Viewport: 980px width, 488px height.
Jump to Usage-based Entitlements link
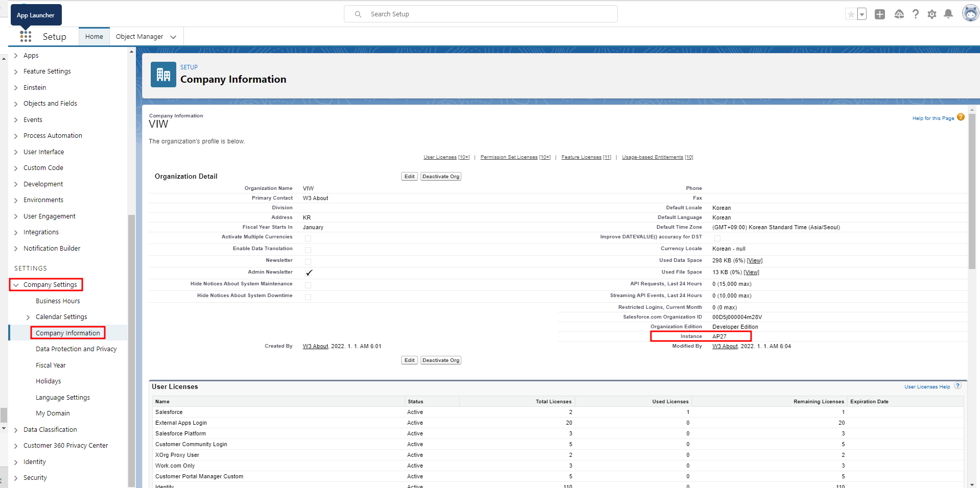point(658,157)
